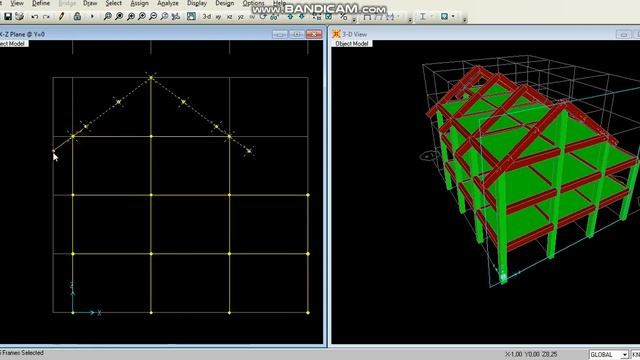Open the Options menu
Screen dimensions: 640x360
253,3
